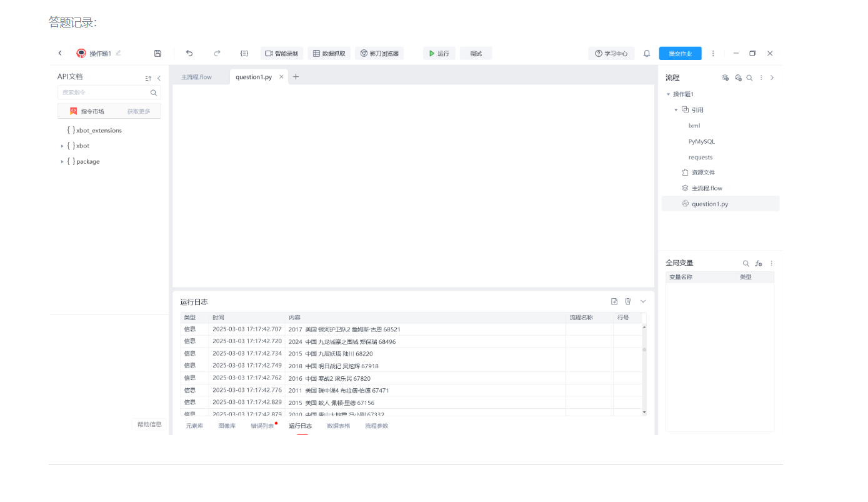
Task: Click the search icon in 全局变量 panel
Action: click(x=746, y=263)
